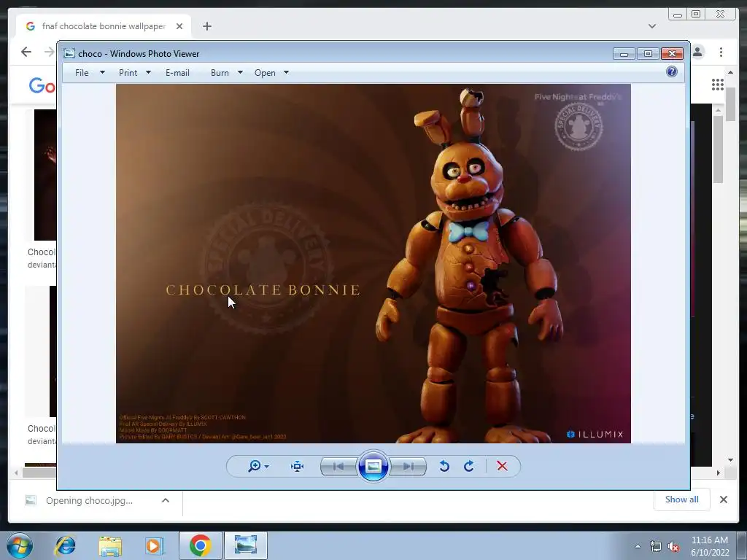
Task: Switch to Chrome on the taskbar
Action: pyautogui.click(x=201, y=545)
